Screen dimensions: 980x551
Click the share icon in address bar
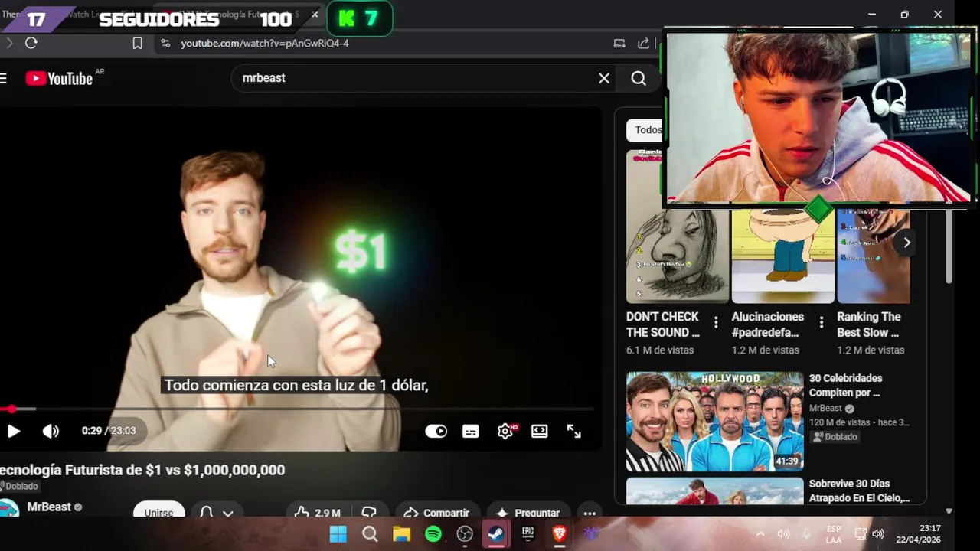click(x=644, y=44)
